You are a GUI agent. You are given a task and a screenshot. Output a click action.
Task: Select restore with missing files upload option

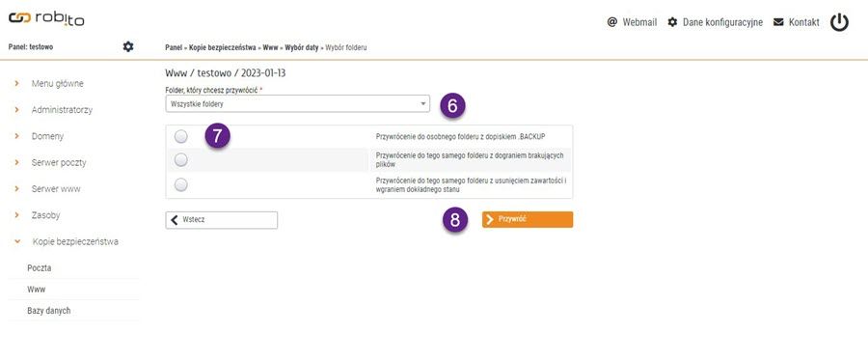tap(180, 160)
